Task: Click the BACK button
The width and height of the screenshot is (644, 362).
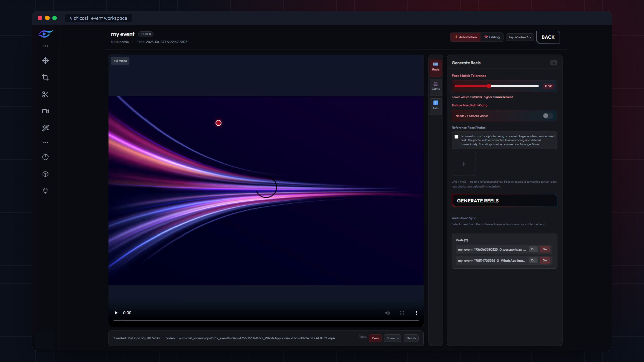Action: click(x=548, y=37)
